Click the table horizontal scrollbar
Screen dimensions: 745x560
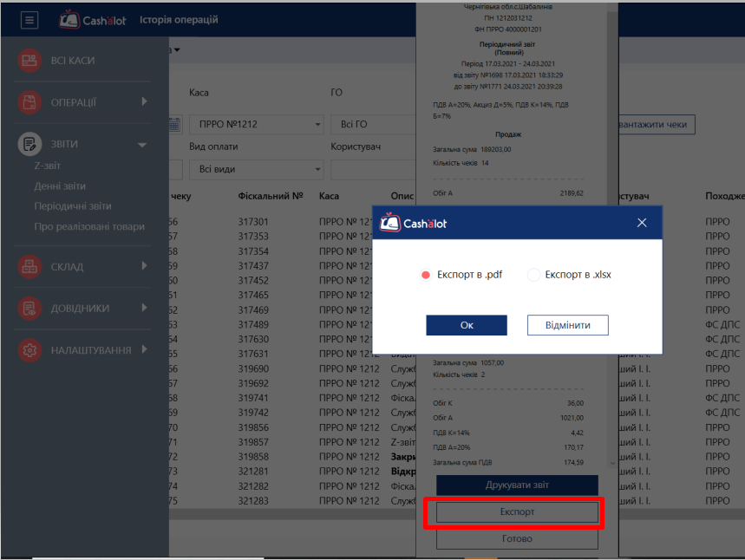292,514
